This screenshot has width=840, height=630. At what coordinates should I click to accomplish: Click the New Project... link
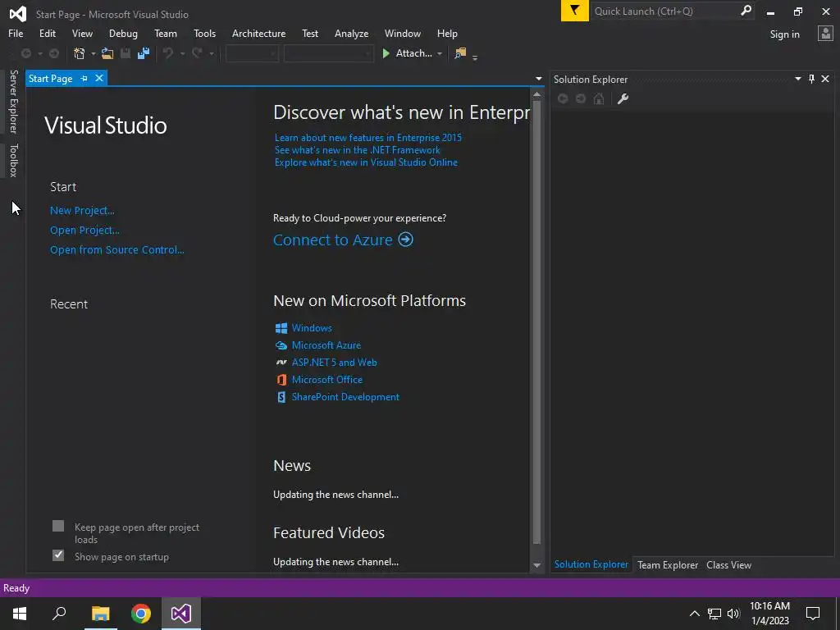pos(82,211)
